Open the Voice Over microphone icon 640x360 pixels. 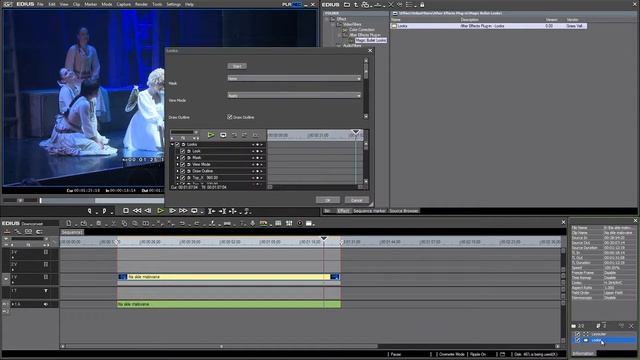coord(253,223)
